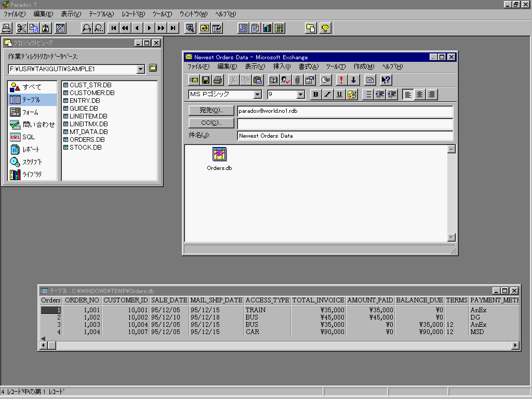Align message text left

[x=408, y=95]
